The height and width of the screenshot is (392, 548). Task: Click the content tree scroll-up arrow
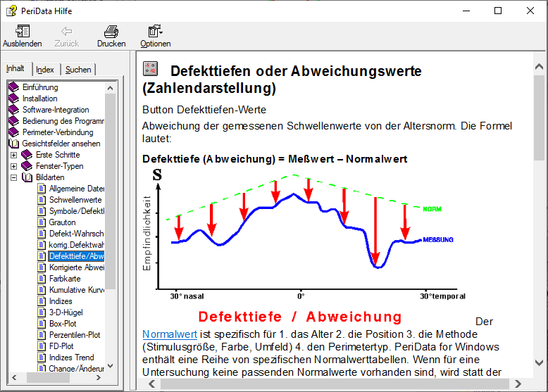[110, 87]
